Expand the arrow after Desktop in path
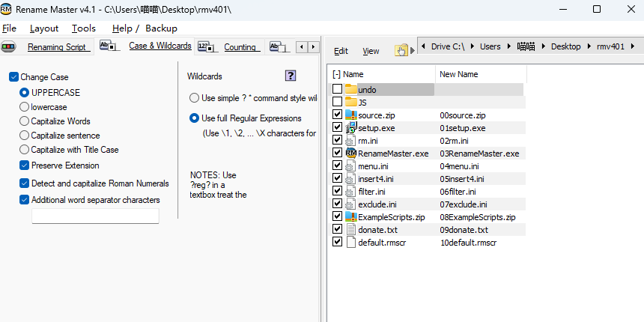 click(589, 46)
